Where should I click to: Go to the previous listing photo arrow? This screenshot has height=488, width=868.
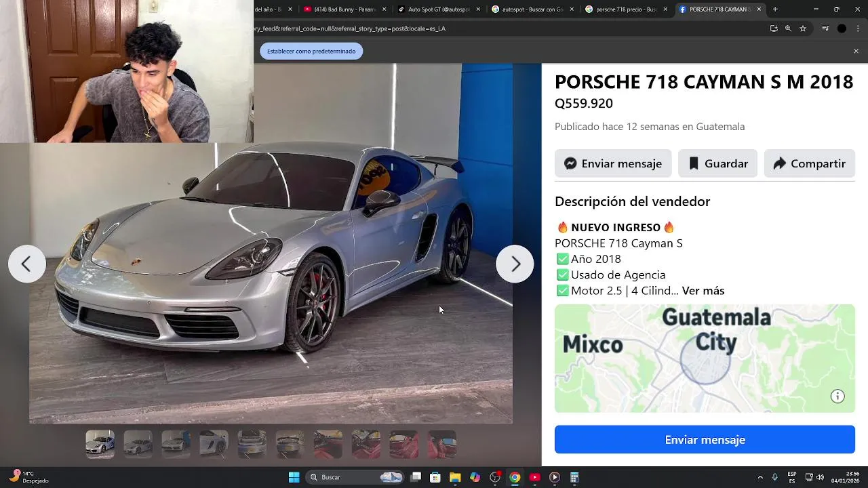27,264
